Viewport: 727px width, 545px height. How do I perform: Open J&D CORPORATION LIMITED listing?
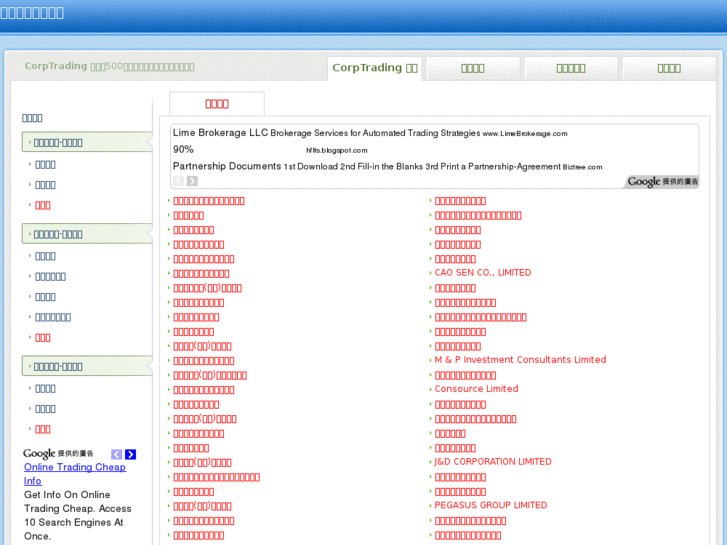click(x=493, y=462)
